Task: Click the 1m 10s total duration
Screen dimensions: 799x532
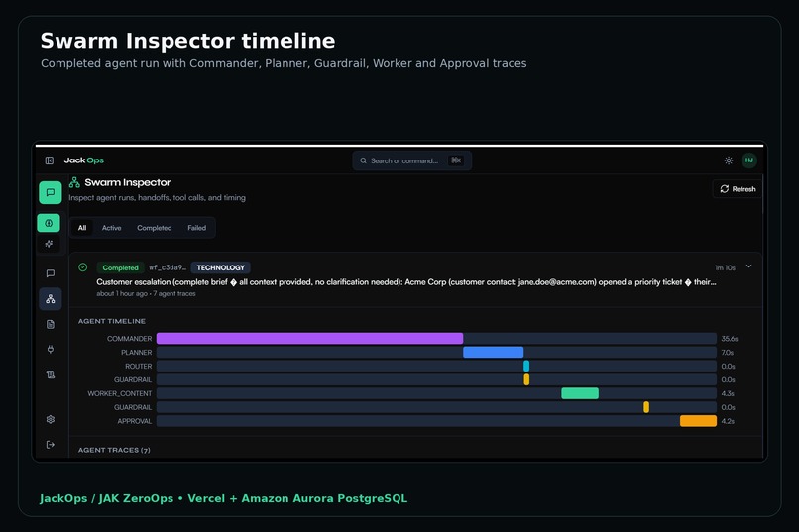Action: (x=725, y=267)
